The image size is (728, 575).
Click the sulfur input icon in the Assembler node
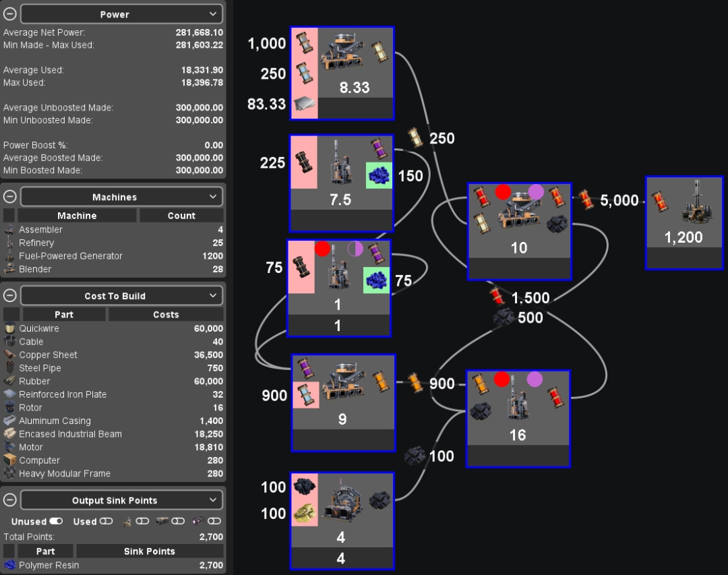click(303, 513)
